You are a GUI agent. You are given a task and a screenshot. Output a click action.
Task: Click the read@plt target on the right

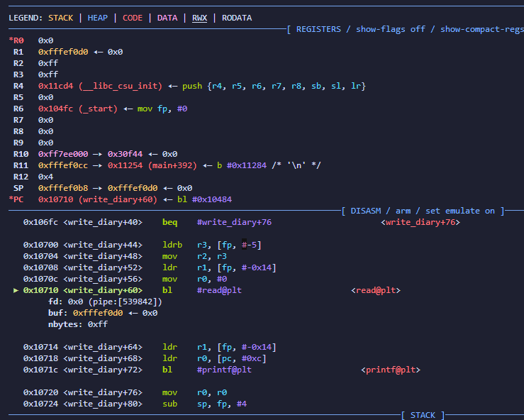376,290
